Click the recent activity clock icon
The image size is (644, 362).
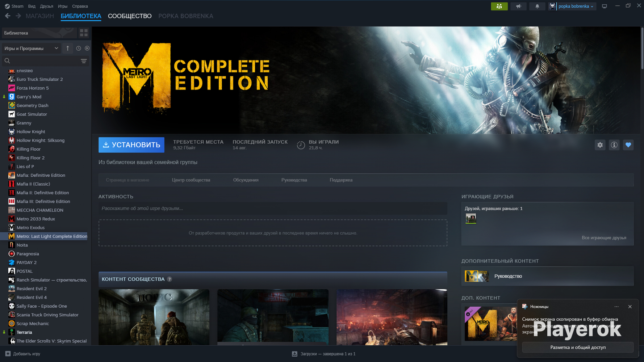79,48
